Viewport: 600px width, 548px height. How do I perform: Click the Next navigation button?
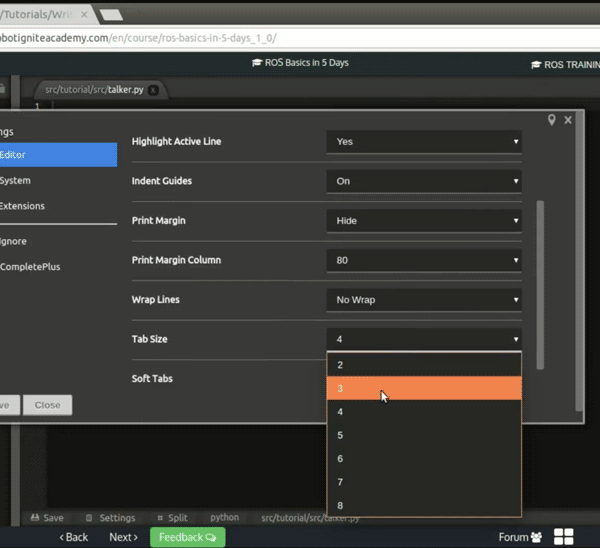pyautogui.click(x=123, y=537)
